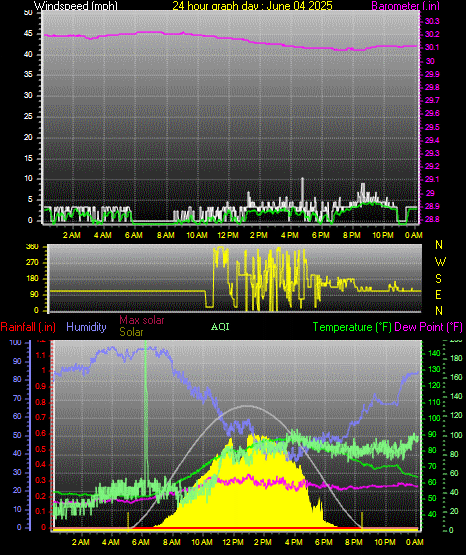The height and width of the screenshot is (555, 466).
Task: Click the 'S' wind direction letter
Action: [x=438, y=279]
